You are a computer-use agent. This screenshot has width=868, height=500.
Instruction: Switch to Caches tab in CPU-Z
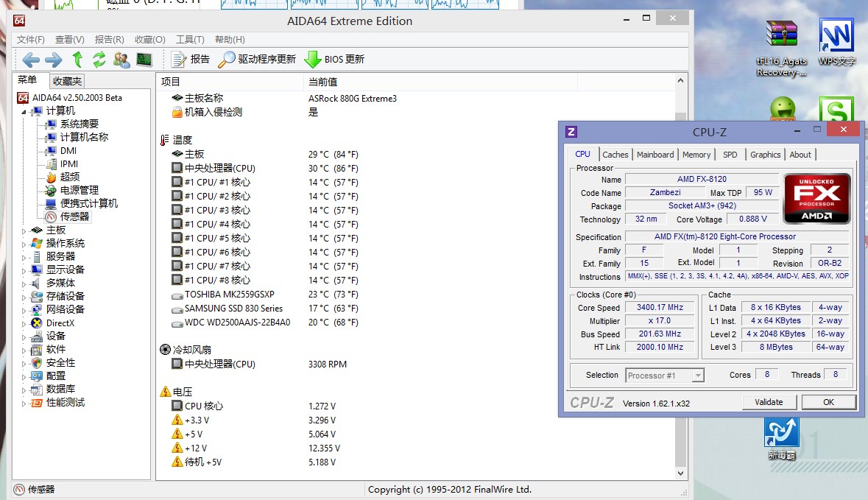pos(615,155)
